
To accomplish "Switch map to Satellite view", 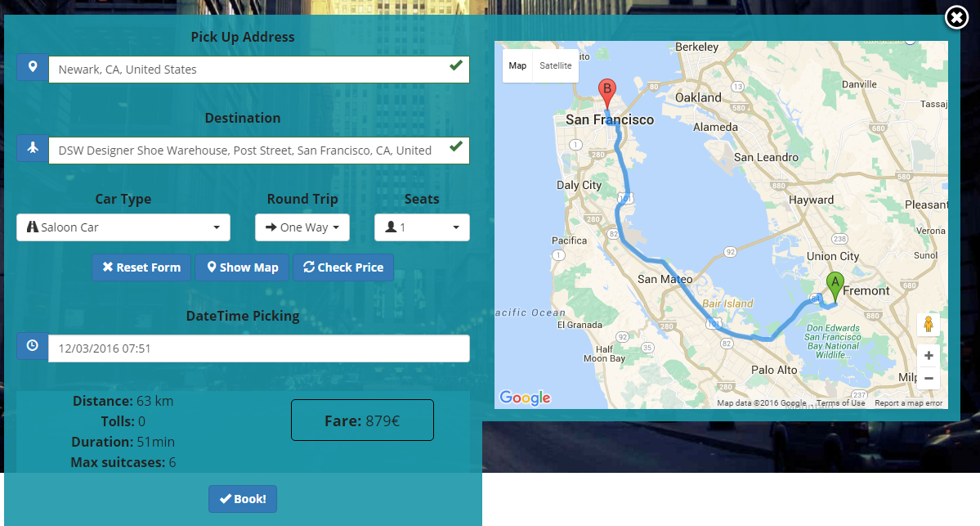I will [x=556, y=65].
